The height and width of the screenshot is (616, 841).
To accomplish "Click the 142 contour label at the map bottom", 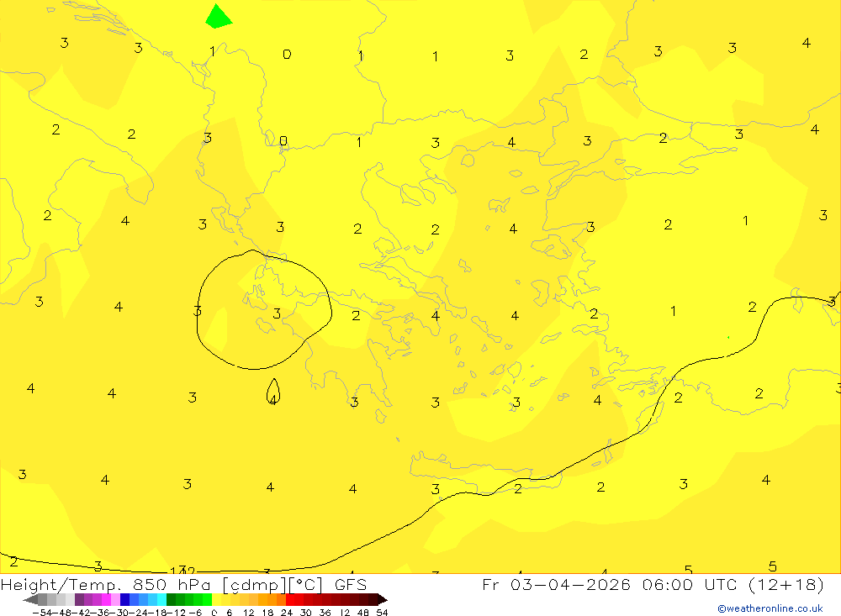I will pyautogui.click(x=182, y=571).
